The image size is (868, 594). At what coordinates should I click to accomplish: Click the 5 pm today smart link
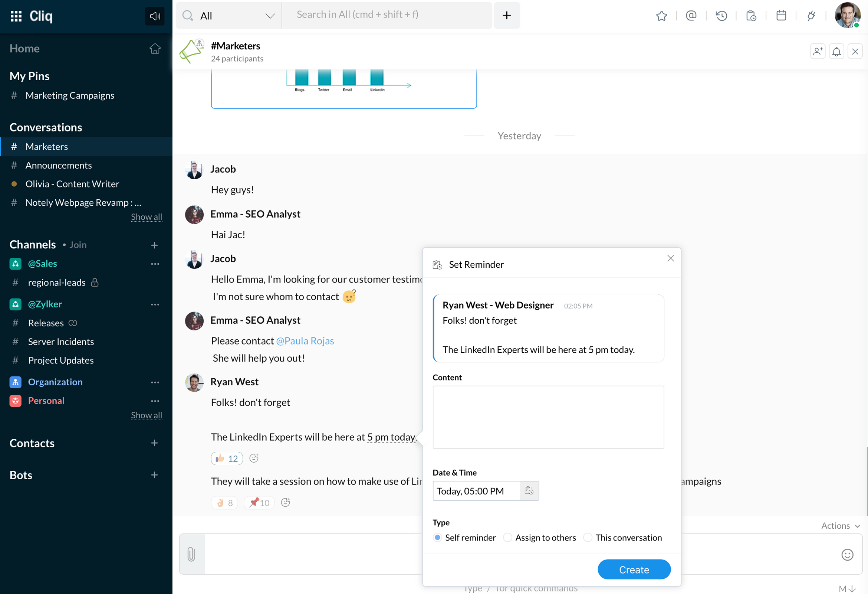point(391,437)
